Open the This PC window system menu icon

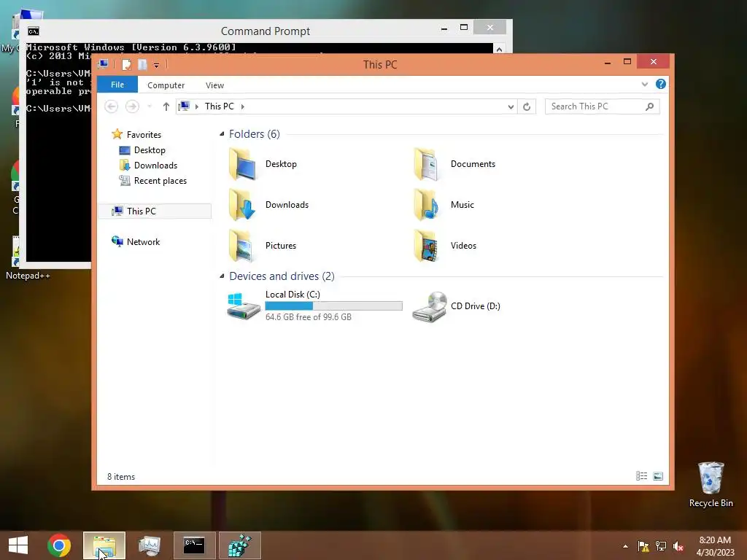[103, 64]
